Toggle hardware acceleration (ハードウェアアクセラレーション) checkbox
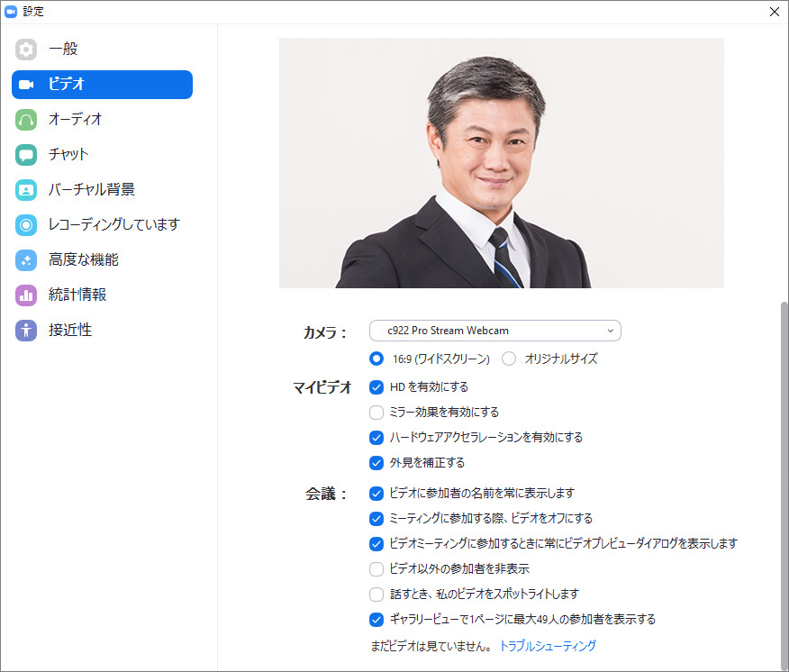 [x=376, y=438]
